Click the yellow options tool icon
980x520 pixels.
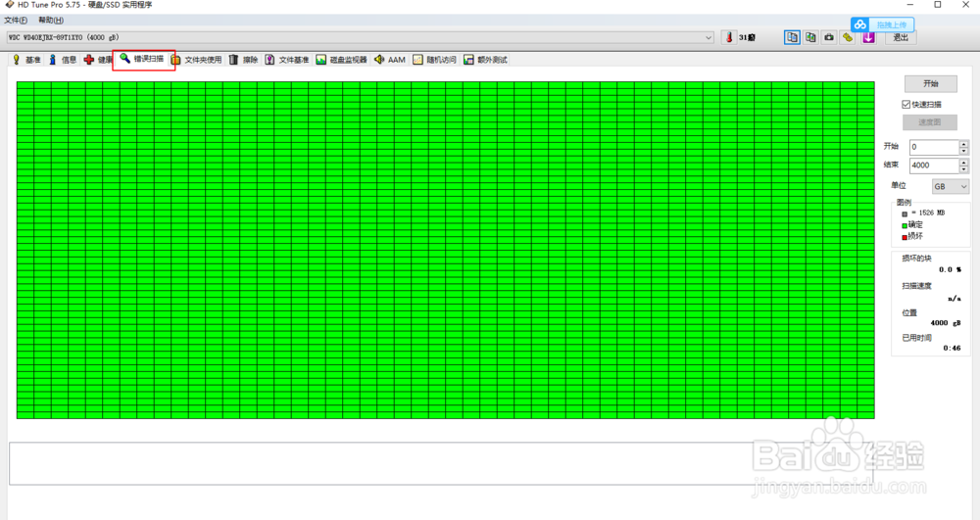pos(848,37)
